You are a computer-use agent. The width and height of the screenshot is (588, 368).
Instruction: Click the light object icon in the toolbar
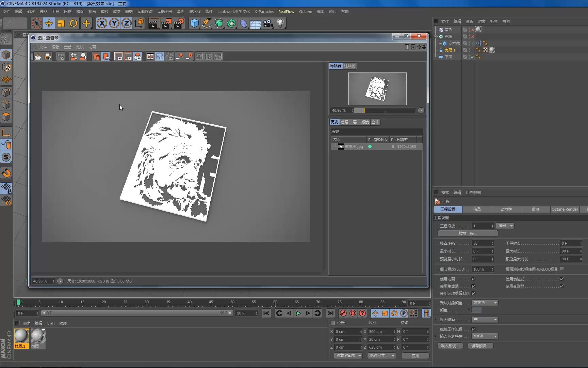click(280, 23)
